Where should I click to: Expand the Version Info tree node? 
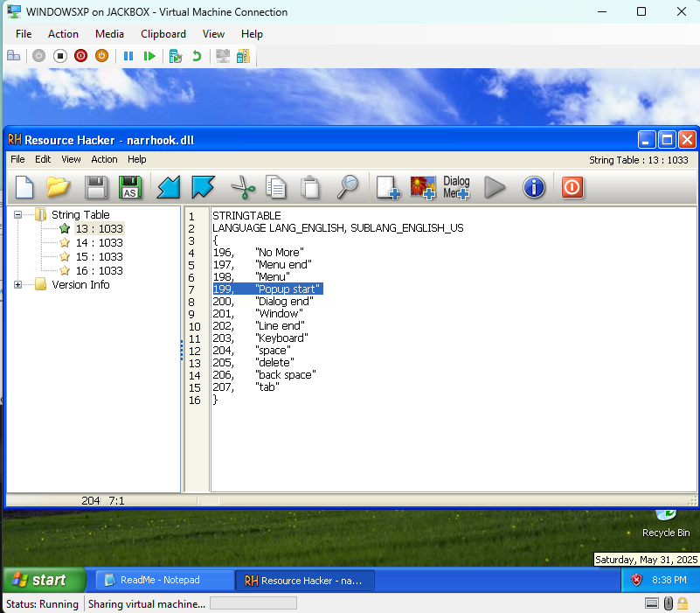click(x=18, y=284)
